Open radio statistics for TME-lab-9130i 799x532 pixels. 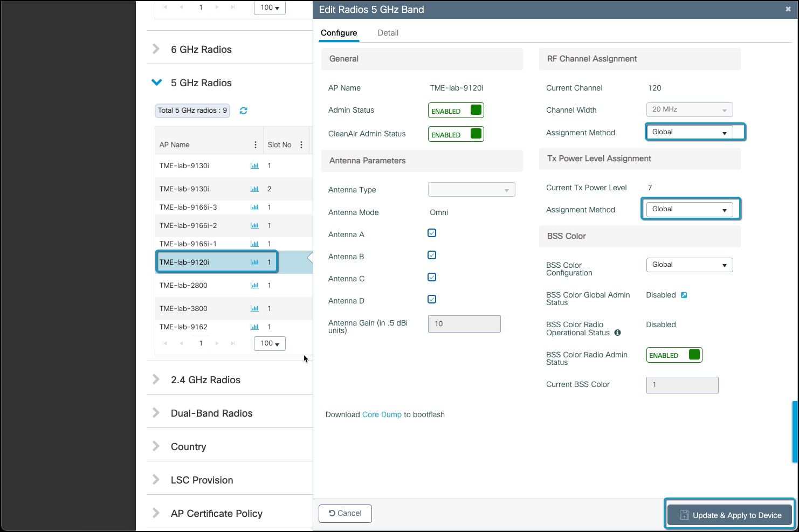[254, 165]
